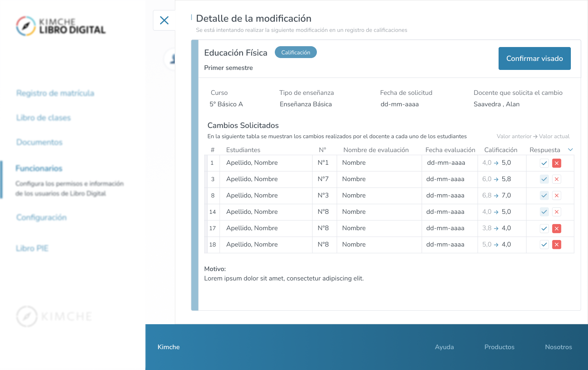The width and height of the screenshot is (588, 370).
Task: Select grade change 6,0 → 5,8
Action: click(x=497, y=179)
